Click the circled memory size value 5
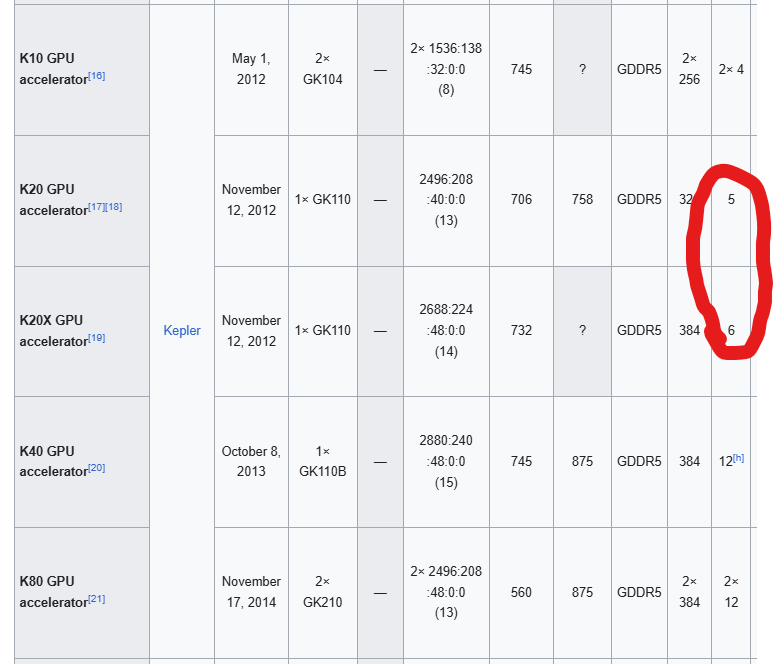Viewport: 774px width, 664px height. [x=731, y=199]
